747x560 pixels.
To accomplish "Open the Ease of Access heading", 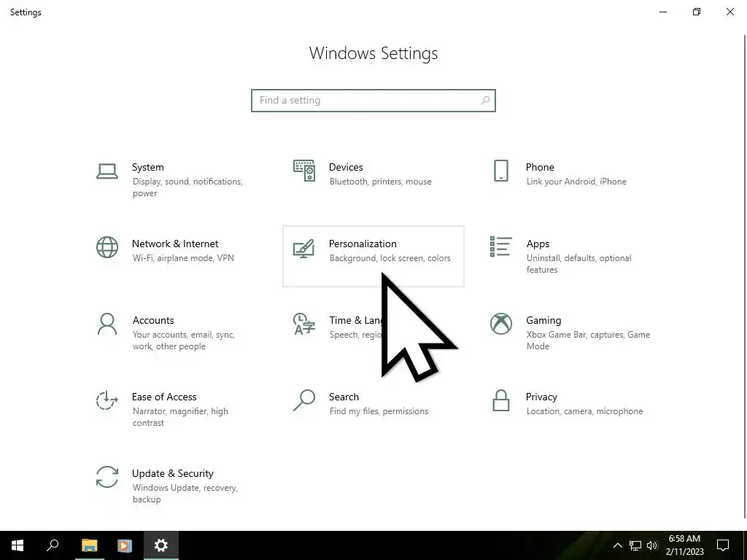I will pyautogui.click(x=164, y=397).
